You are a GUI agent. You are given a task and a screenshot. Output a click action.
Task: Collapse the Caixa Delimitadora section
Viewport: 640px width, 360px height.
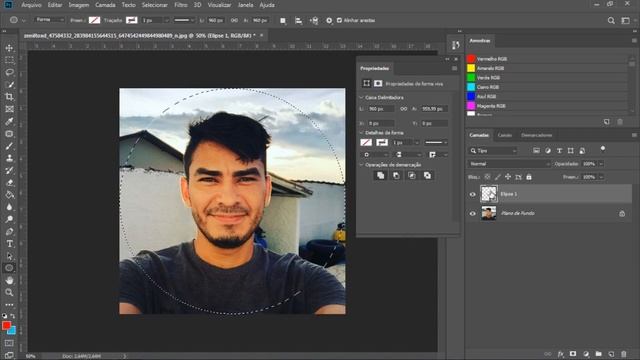click(x=361, y=98)
